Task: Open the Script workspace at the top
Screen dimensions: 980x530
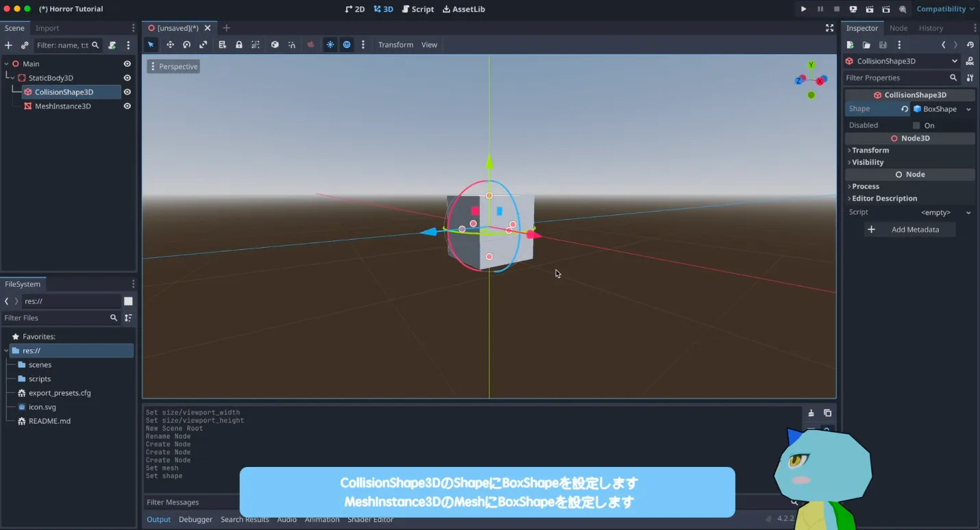Action: (x=418, y=9)
